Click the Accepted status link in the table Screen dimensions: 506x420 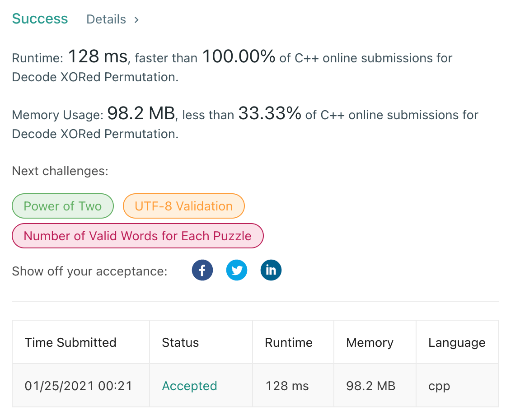189,386
